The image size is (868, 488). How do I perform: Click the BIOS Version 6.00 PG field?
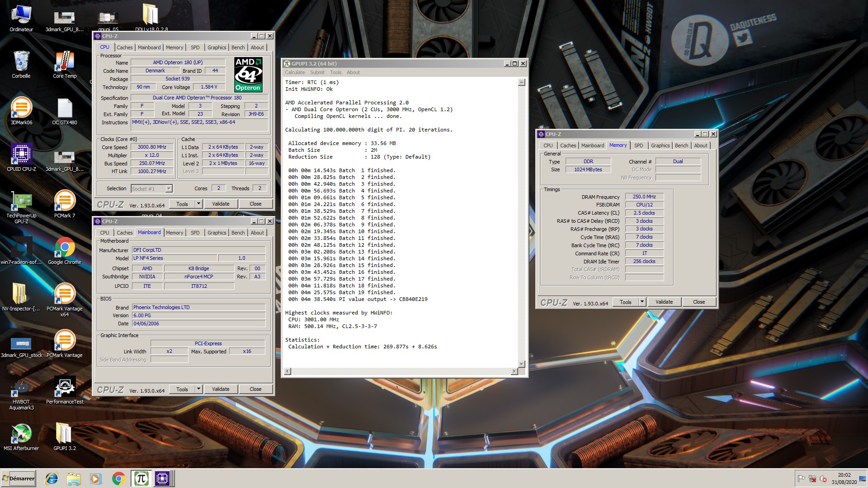[x=198, y=315]
